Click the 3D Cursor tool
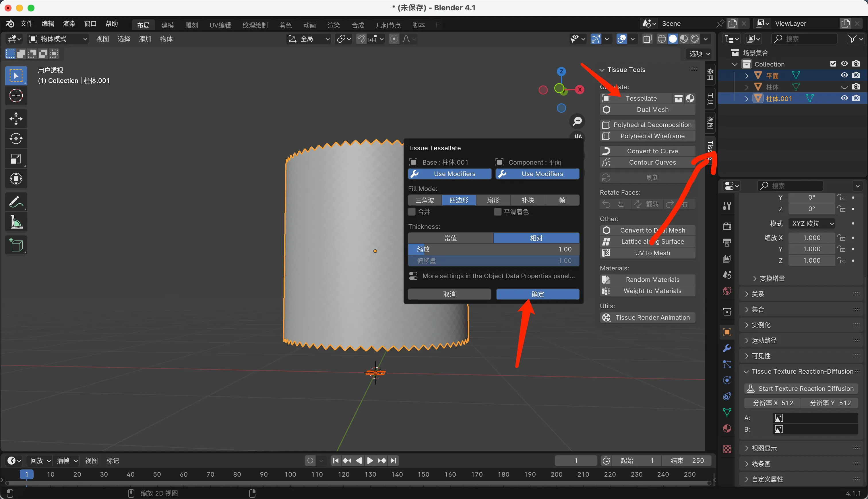This screenshot has width=868, height=499. pyautogui.click(x=16, y=96)
